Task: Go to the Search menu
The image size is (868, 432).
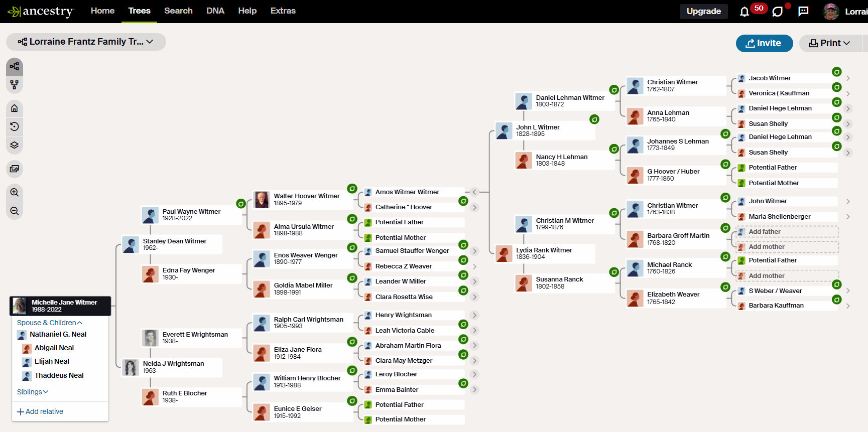Action: tap(178, 11)
